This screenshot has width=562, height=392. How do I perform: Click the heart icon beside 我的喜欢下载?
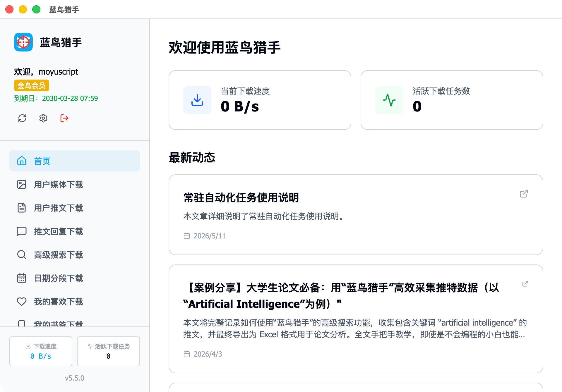(22, 301)
